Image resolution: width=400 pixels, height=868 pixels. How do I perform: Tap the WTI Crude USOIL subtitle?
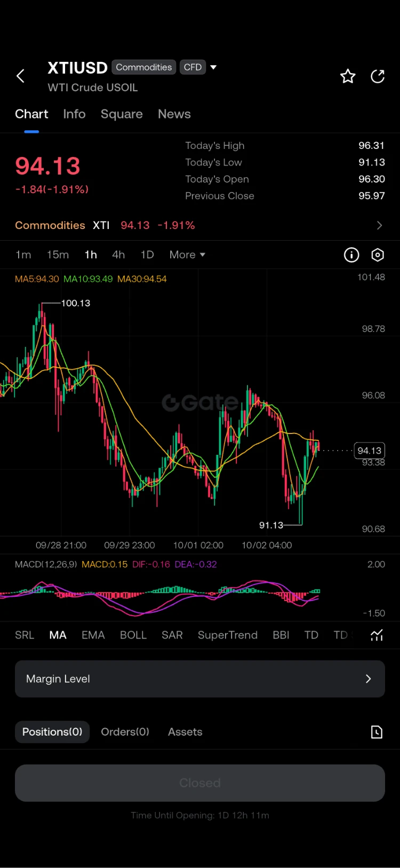pos(93,88)
